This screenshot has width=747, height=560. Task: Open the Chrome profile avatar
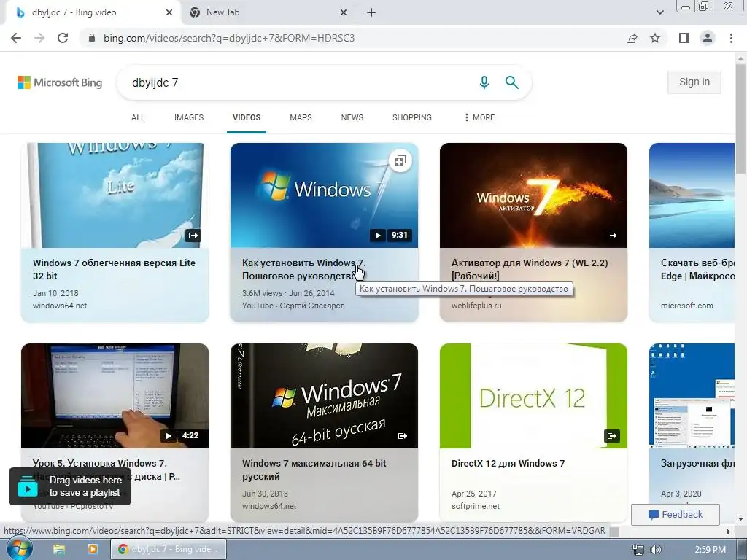tap(708, 38)
